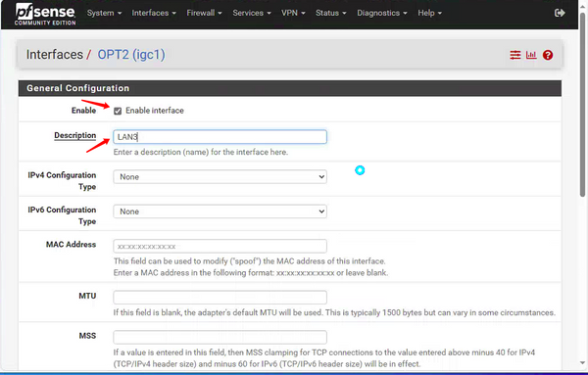Click the OPT2 (igc1) breadcrumb link
The width and height of the screenshot is (588, 375).
pos(131,55)
